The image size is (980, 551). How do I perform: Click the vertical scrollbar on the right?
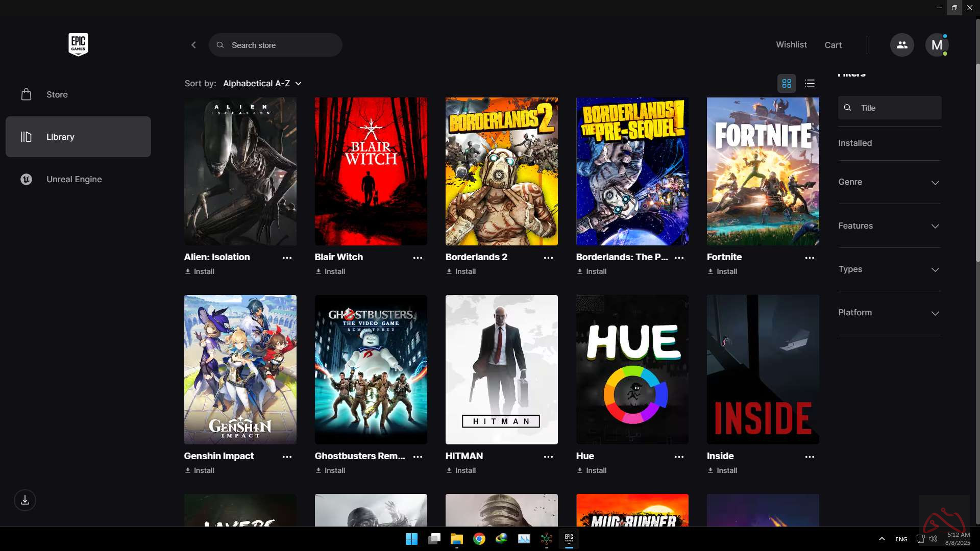pyautogui.click(x=977, y=163)
